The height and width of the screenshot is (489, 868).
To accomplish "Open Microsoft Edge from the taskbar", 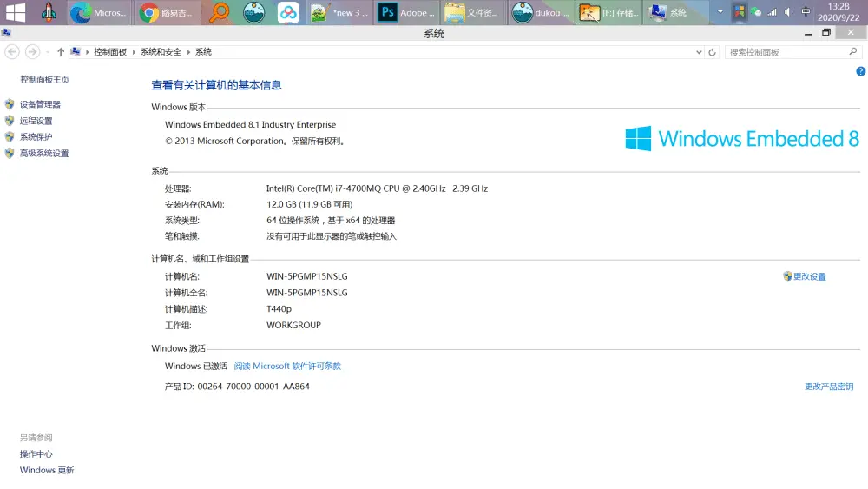I will coord(98,12).
